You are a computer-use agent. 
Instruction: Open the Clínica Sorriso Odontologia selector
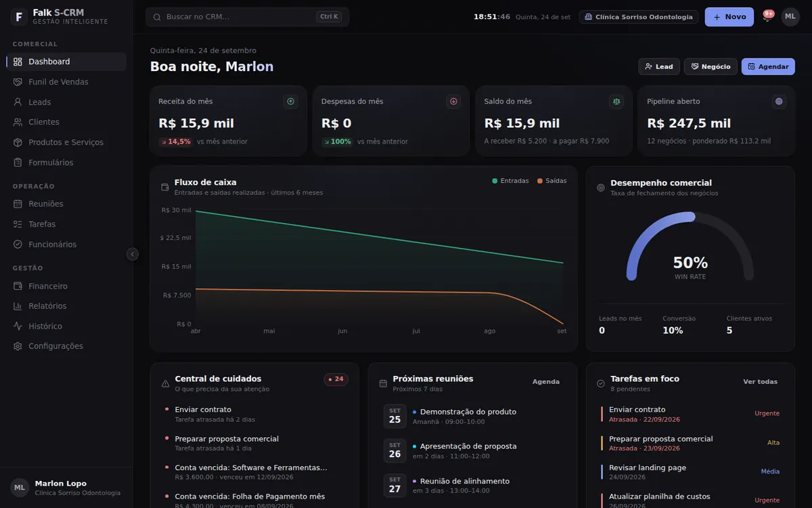click(639, 17)
